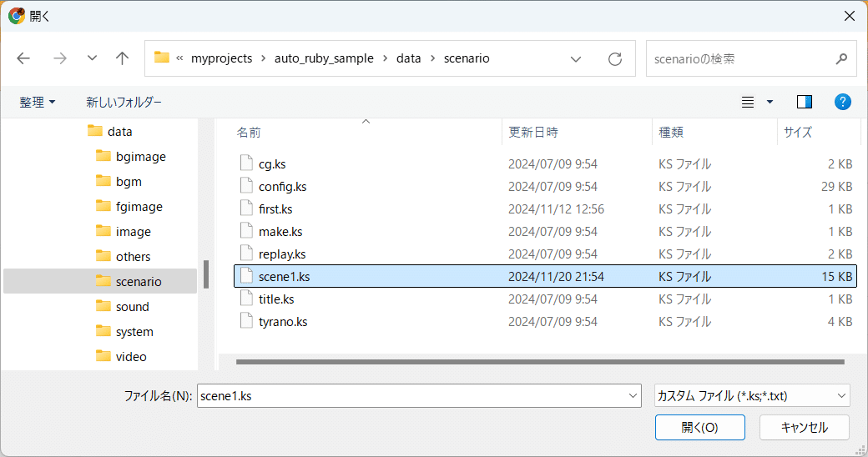
Task: Select scenario folder in sidebar
Action: coord(100,281)
